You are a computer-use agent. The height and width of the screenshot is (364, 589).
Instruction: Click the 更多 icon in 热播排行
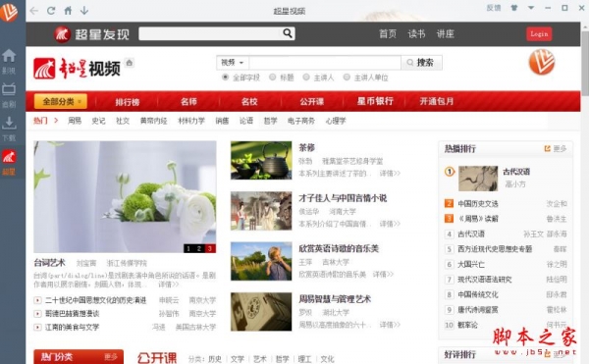[x=548, y=148]
